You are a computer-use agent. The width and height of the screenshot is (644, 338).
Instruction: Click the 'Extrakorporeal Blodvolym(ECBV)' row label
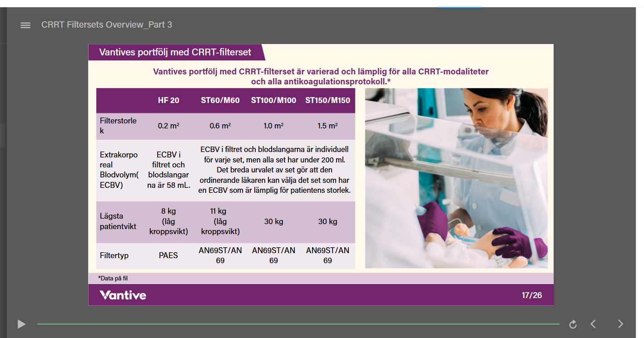pyautogui.click(x=119, y=170)
